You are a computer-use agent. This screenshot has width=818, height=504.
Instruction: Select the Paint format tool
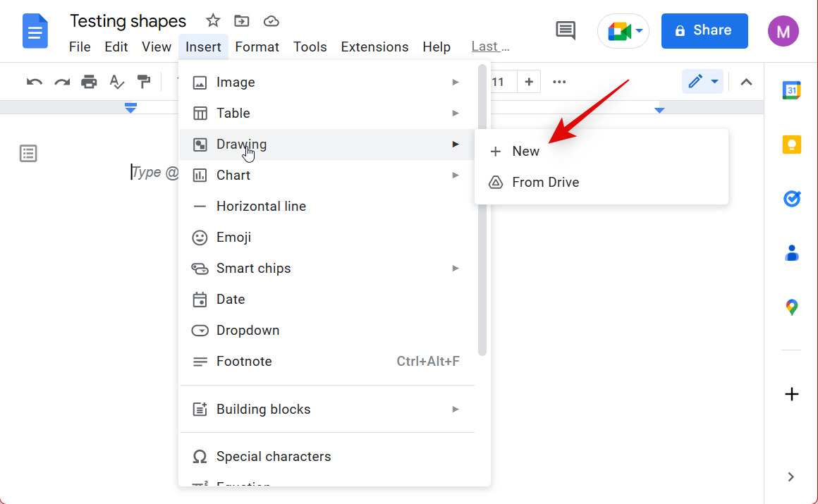tap(143, 82)
